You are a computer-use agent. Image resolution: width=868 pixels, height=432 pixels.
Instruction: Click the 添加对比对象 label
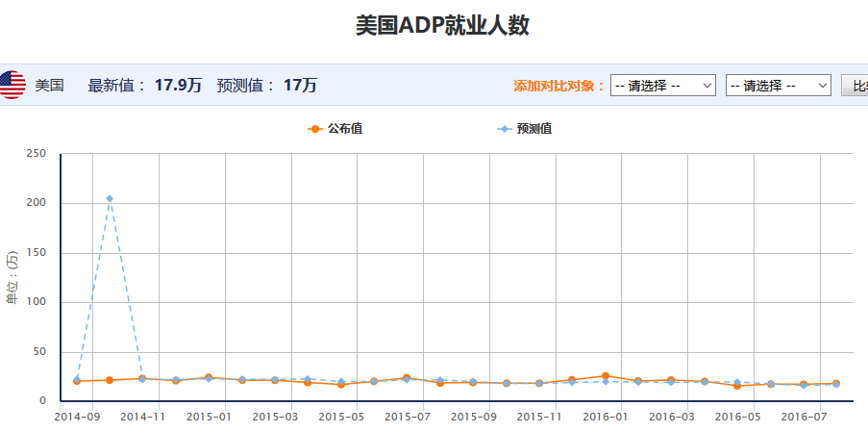pos(558,86)
